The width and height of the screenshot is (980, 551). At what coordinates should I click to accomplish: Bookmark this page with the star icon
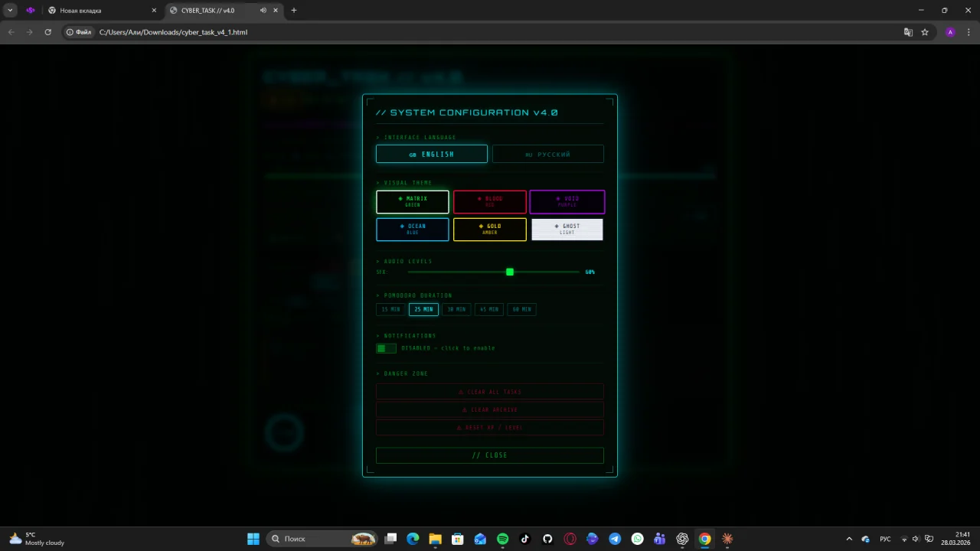pyautogui.click(x=925, y=32)
